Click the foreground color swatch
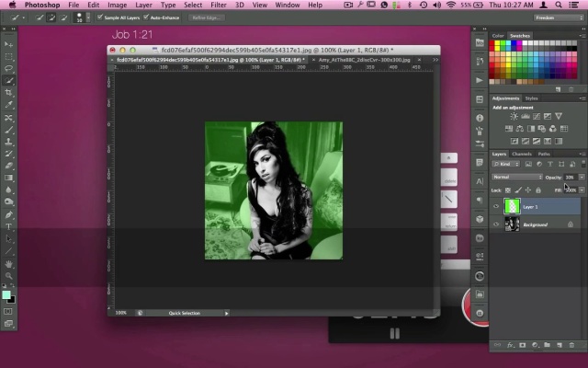Image resolution: width=588 pixels, height=368 pixels. (6, 294)
